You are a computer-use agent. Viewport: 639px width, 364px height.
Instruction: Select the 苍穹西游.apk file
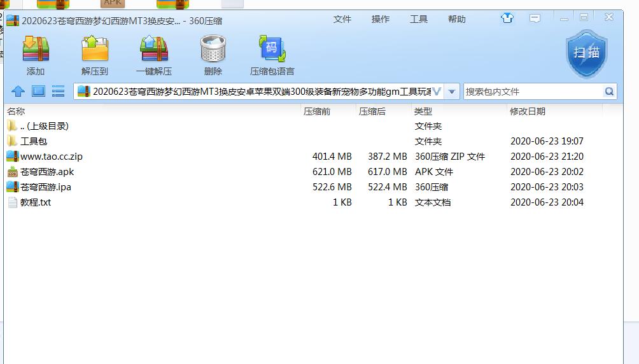(x=47, y=172)
